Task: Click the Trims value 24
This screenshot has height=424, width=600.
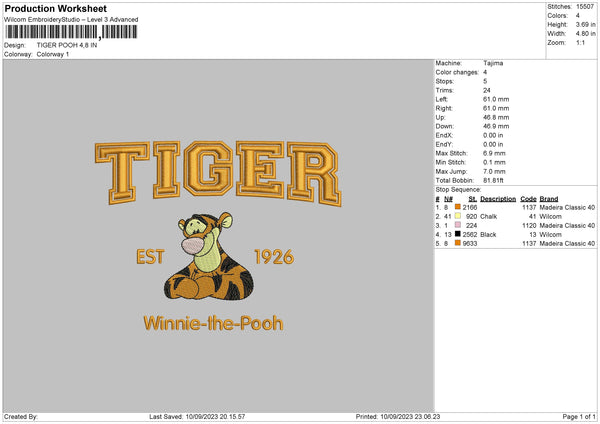Action: click(487, 90)
